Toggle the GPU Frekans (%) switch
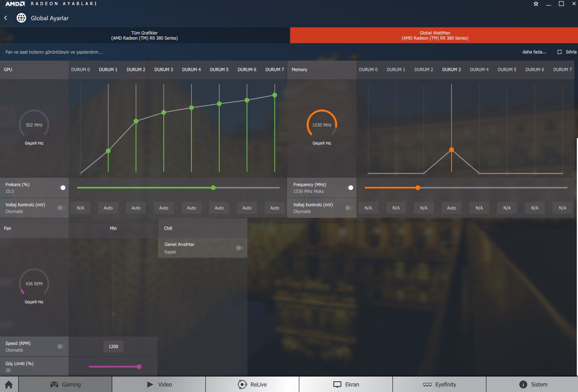578x392 pixels. (x=61, y=188)
